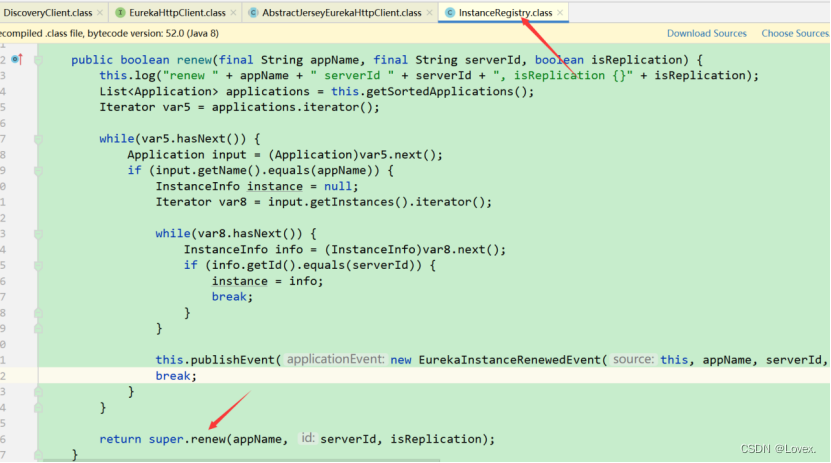The height and width of the screenshot is (463, 831).
Task: Close the InstanceRegistry.class tab
Action: pyautogui.click(x=560, y=13)
